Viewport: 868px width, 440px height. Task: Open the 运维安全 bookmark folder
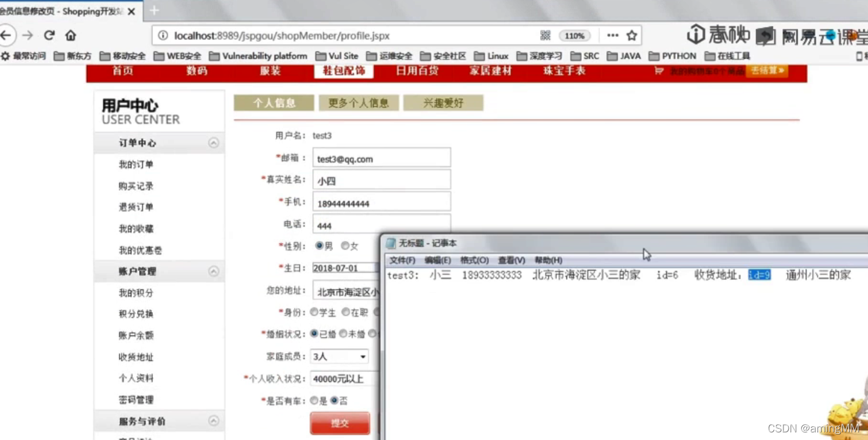389,56
